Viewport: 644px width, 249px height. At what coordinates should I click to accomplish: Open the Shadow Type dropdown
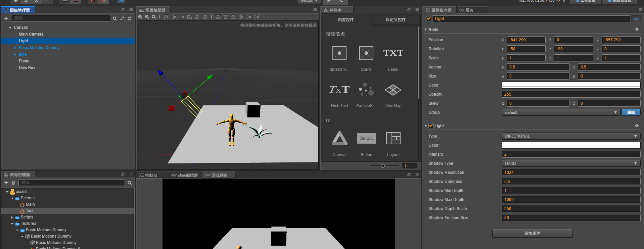[x=571, y=163]
